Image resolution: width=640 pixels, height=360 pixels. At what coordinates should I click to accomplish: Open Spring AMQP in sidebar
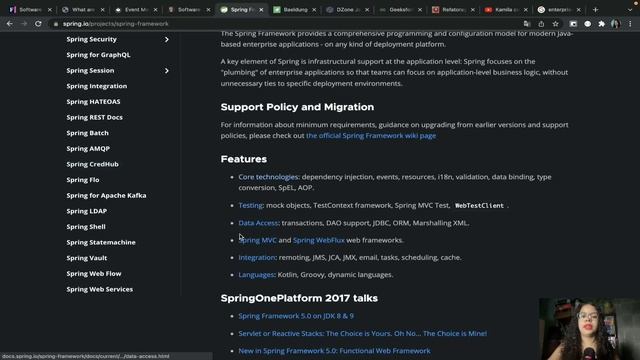(88, 149)
